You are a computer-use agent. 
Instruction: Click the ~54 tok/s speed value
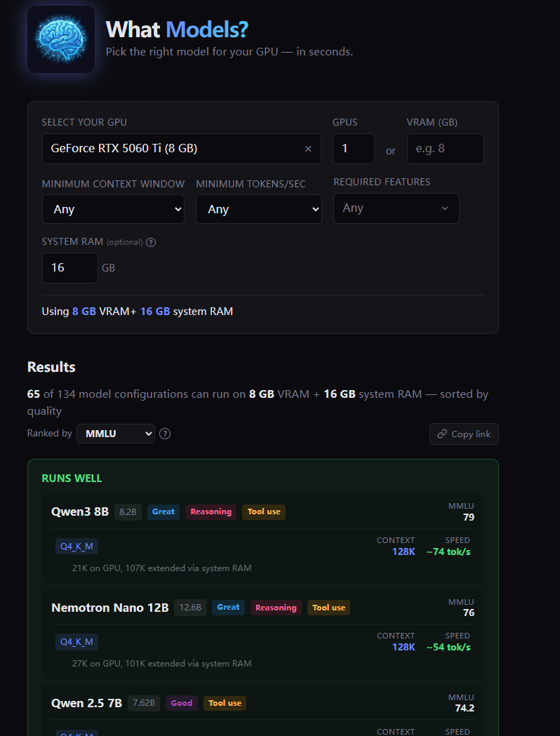click(x=448, y=648)
